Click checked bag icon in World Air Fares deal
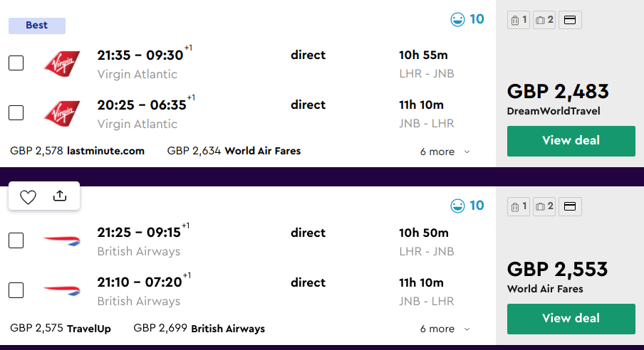Image resolution: width=644 pixels, height=350 pixels. pos(544,206)
